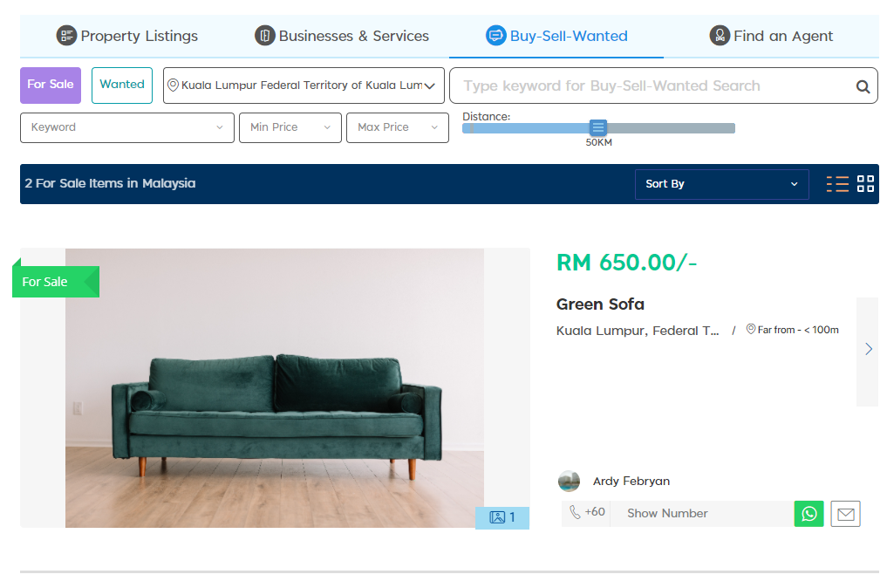The height and width of the screenshot is (588, 887).
Task: Click Show Number to reveal phone
Action: (667, 513)
